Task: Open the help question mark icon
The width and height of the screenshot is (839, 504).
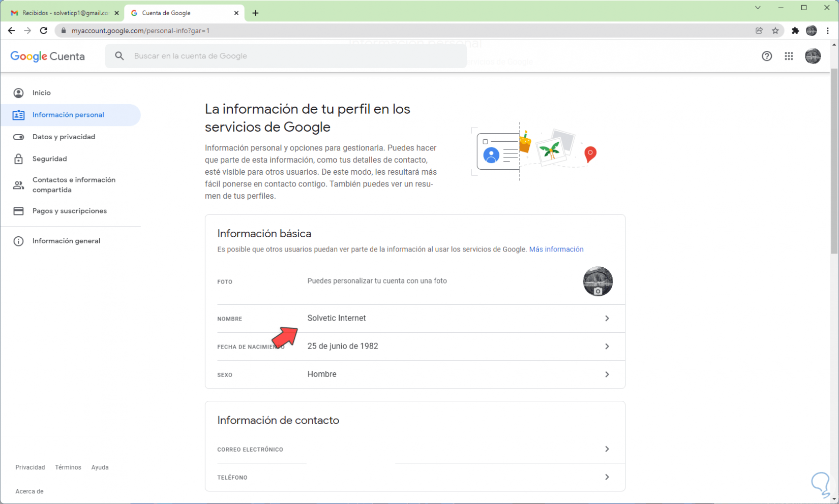Action: pos(767,56)
